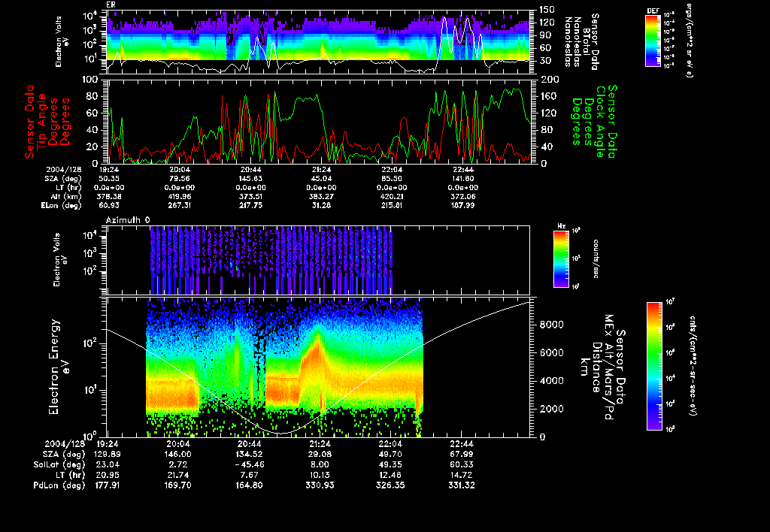Select local time value 21.74
Image resolution: width=770 pixels, height=532 pixels.
178,475
